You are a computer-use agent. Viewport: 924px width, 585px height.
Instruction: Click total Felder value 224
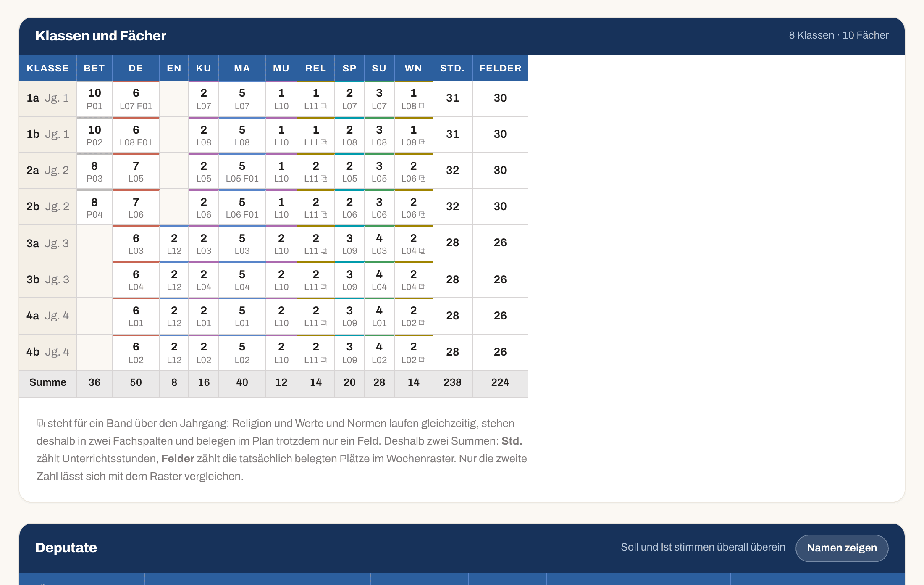(x=500, y=382)
